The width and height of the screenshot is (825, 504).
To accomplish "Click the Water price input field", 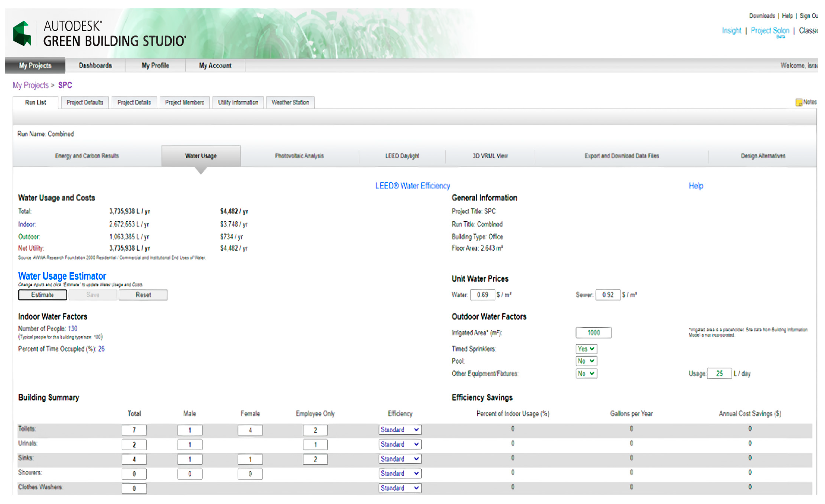I will (482, 295).
